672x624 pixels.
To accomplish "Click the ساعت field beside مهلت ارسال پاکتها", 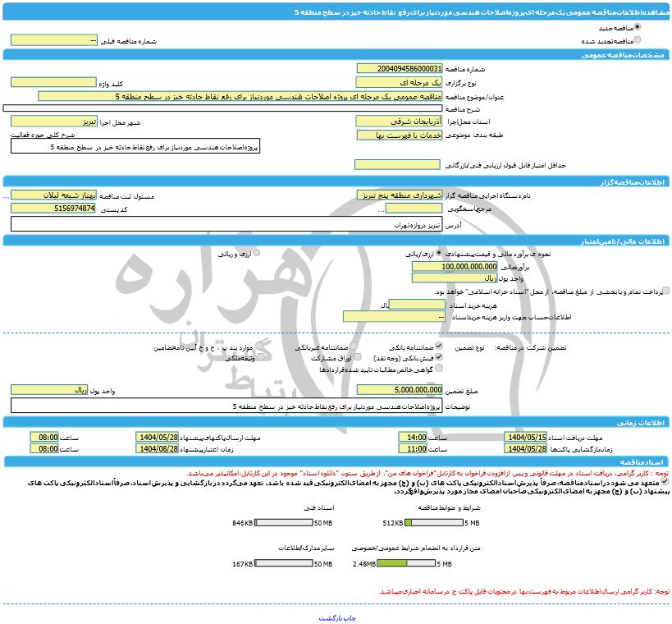I will (44, 437).
